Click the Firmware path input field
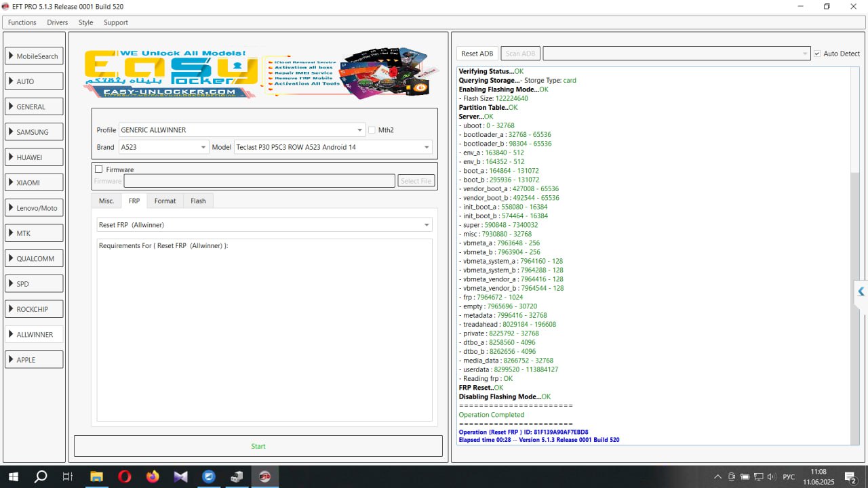 259,181
